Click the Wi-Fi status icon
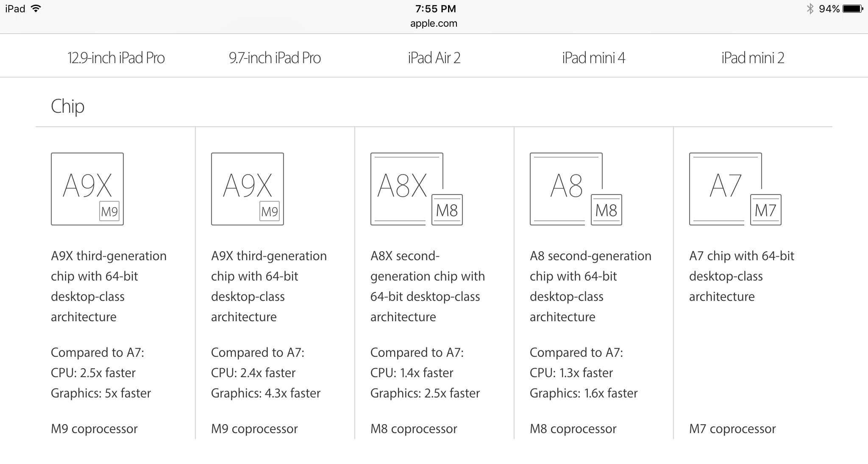Image resolution: width=868 pixels, height=464 pixels. click(36, 8)
